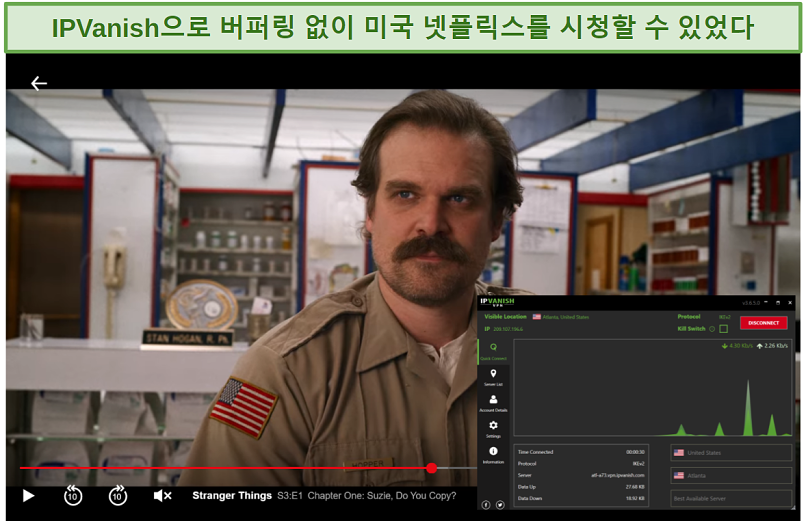Open Account Details in IPVanish

pyautogui.click(x=493, y=403)
